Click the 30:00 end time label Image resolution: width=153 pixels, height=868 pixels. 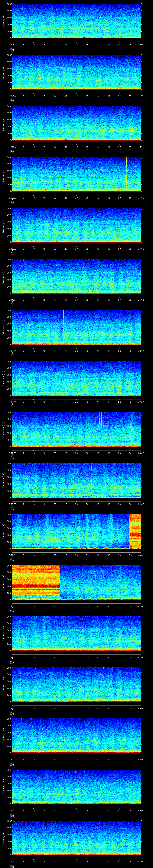(x=141, y=44)
